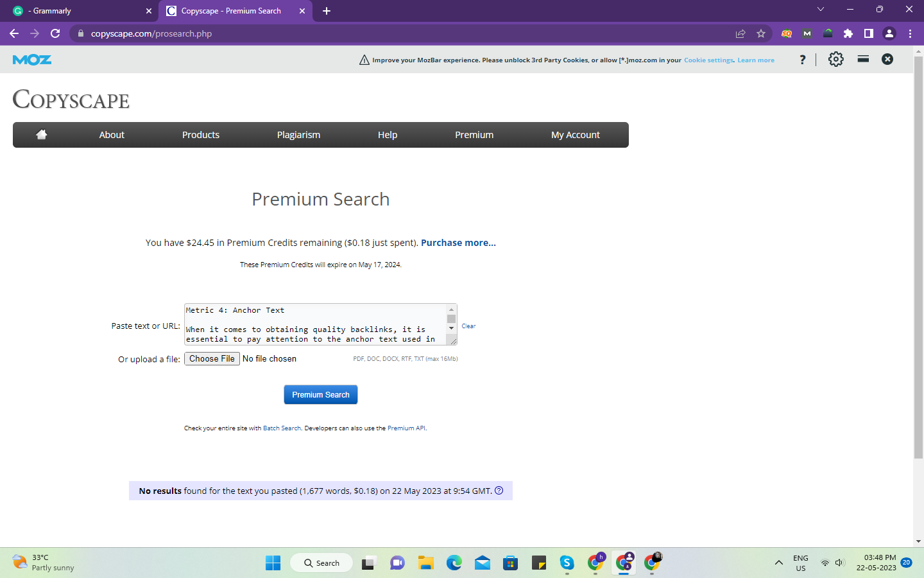Image resolution: width=924 pixels, height=578 pixels.
Task: Click the text area scroll-up arrow
Action: click(452, 310)
